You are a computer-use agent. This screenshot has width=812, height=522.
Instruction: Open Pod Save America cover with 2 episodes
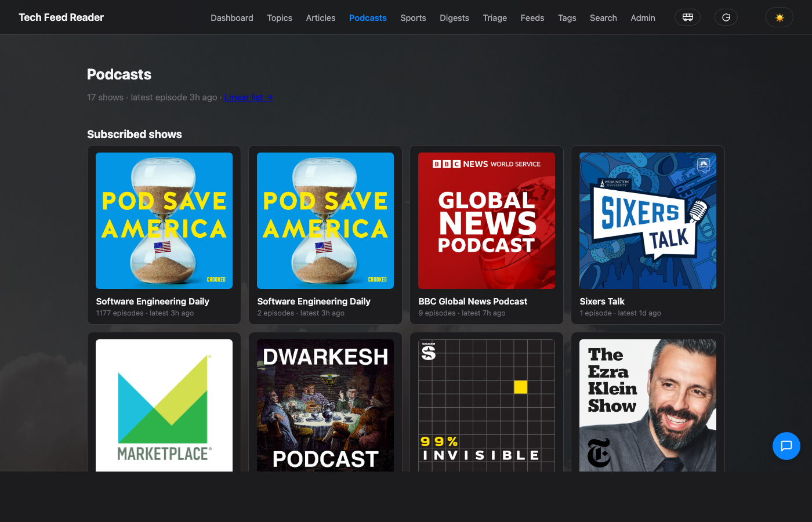(325, 220)
